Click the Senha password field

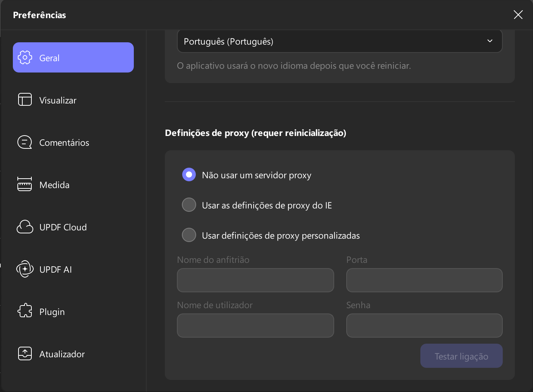point(424,326)
